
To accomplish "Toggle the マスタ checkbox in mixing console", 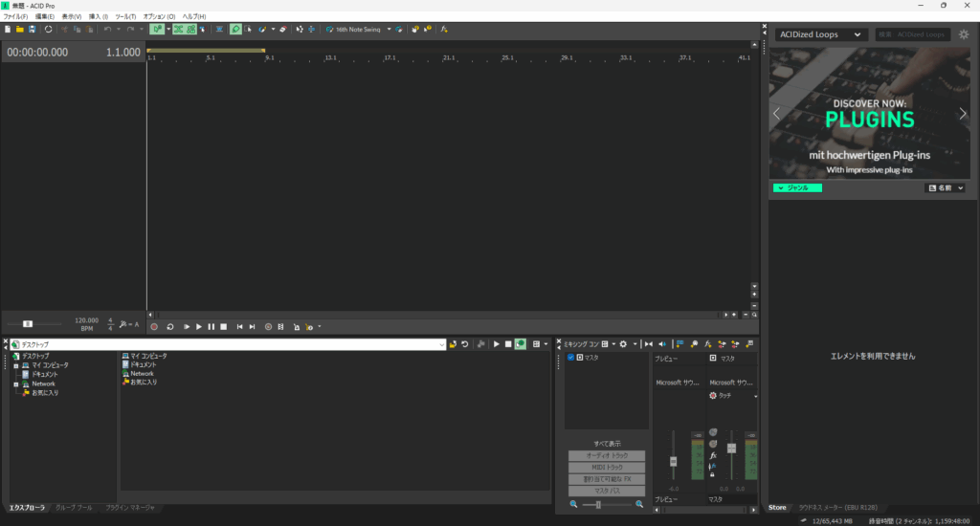I will [571, 358].
